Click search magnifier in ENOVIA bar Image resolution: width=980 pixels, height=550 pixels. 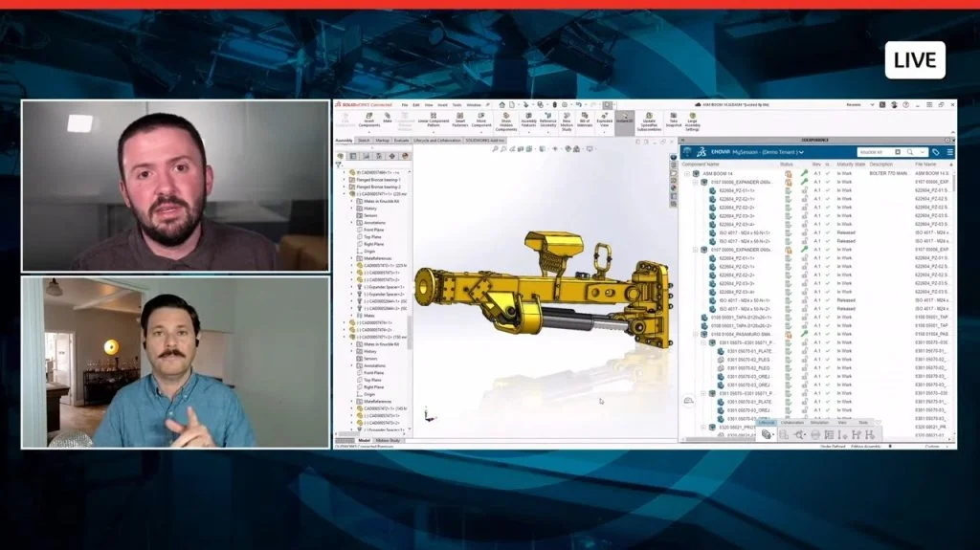pos(910,152)
